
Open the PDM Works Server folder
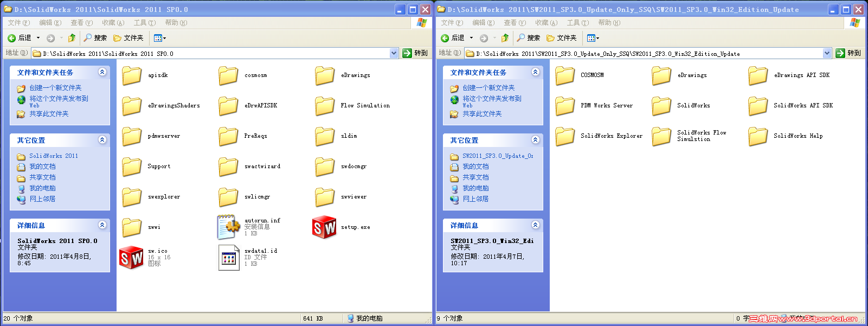pos(565,106)
